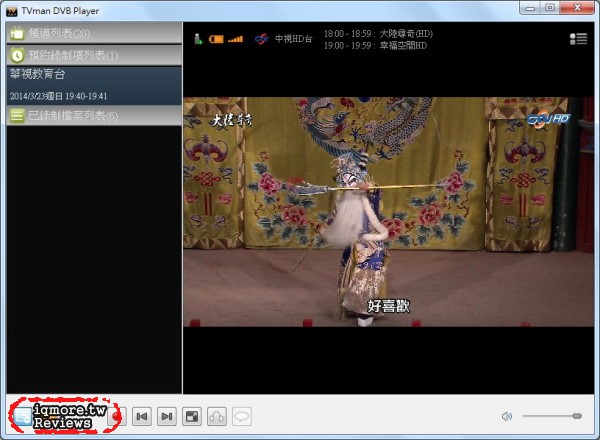This screenshot has width=600, height=440.
Task: Click the TVman DVB Player title bar icon
Action: [x=12, y=11]
